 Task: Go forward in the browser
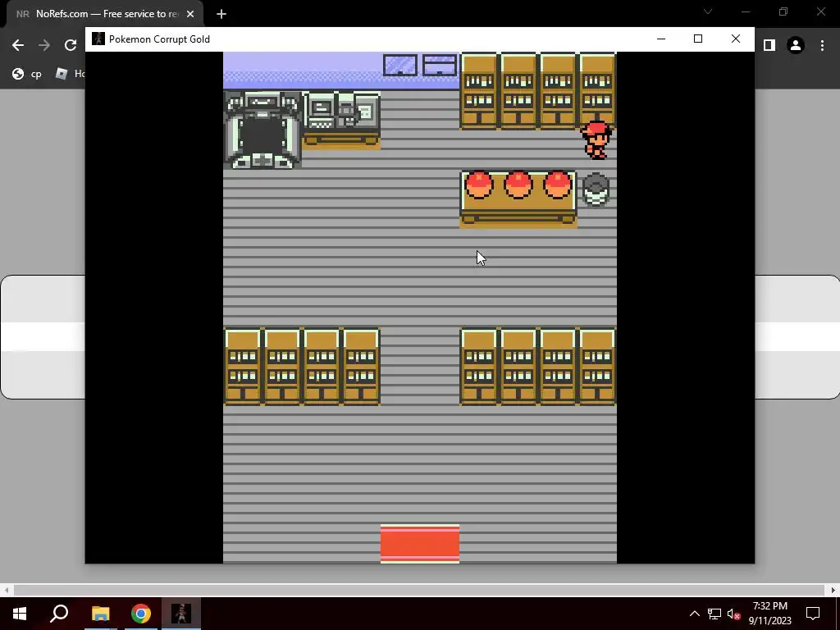[x=44, y=45]
